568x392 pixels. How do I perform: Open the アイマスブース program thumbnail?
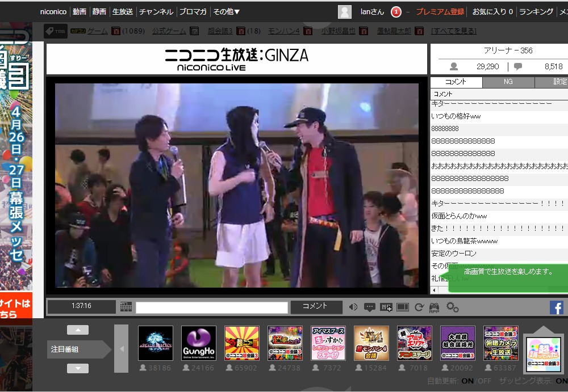(328, 343)
